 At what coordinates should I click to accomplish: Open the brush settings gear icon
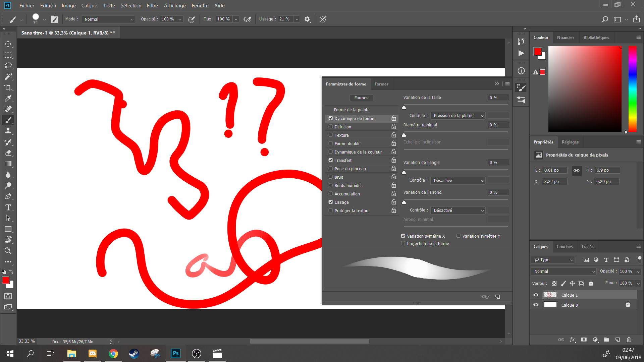[307, 19]
